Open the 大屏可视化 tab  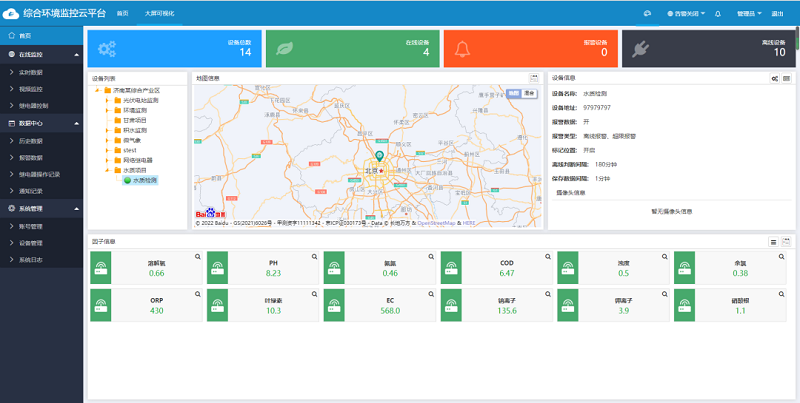(x=158, y=14)
